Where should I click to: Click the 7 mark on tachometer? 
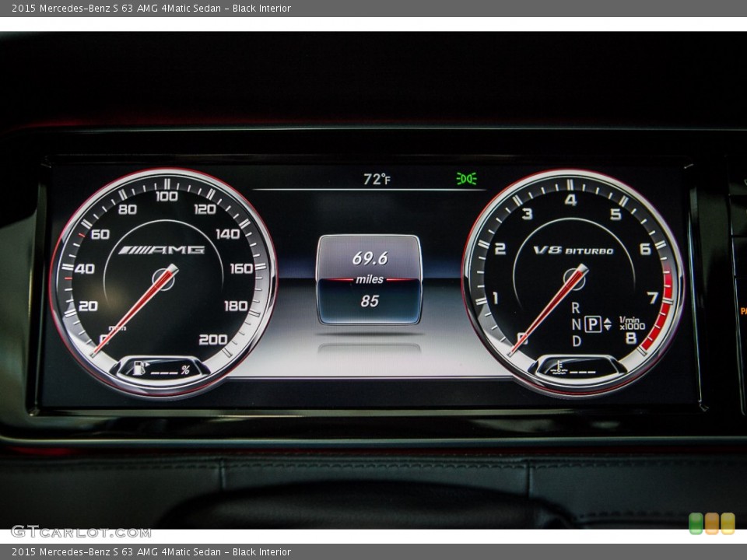(x=653, y=298)
